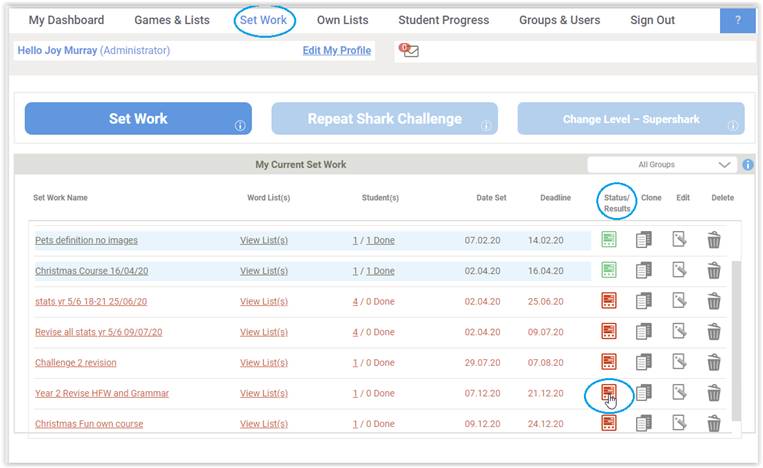Open View List(s) for Challenge 2 revision

264,362
